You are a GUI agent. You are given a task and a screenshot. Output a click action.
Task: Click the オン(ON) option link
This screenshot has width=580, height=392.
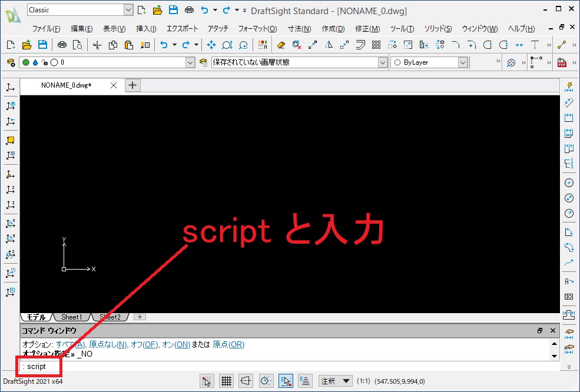click(176, 345)
